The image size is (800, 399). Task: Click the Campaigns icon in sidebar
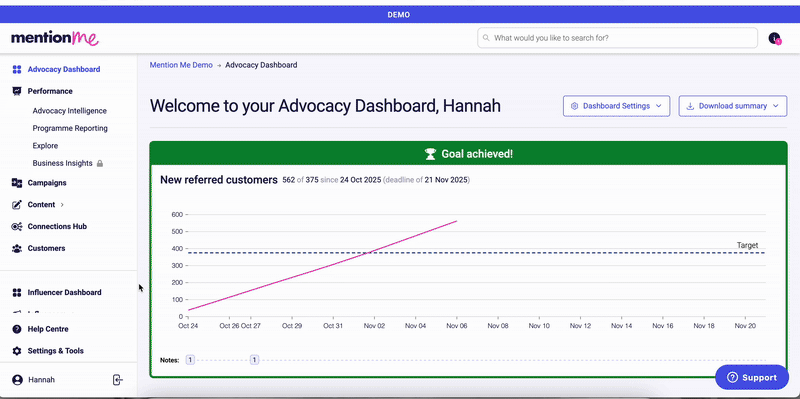tap(17, 183)
